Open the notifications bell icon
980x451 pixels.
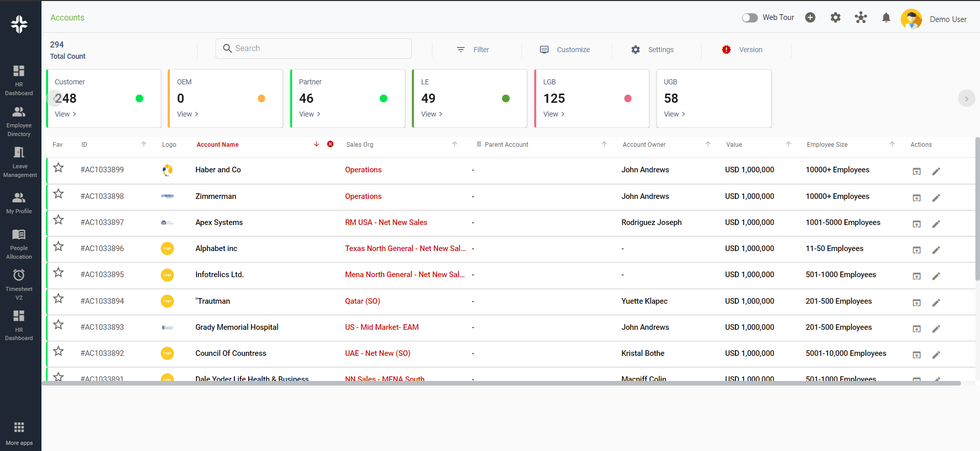[x=886, y=18]
